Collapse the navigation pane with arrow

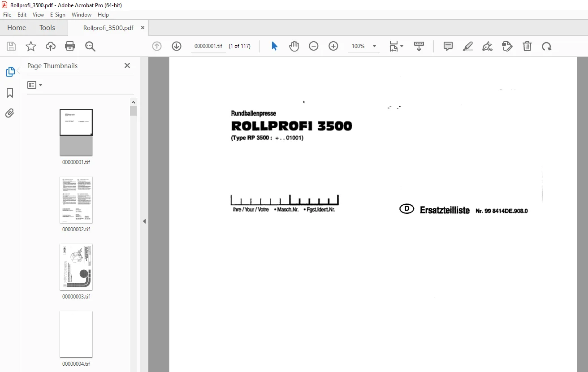144,221
